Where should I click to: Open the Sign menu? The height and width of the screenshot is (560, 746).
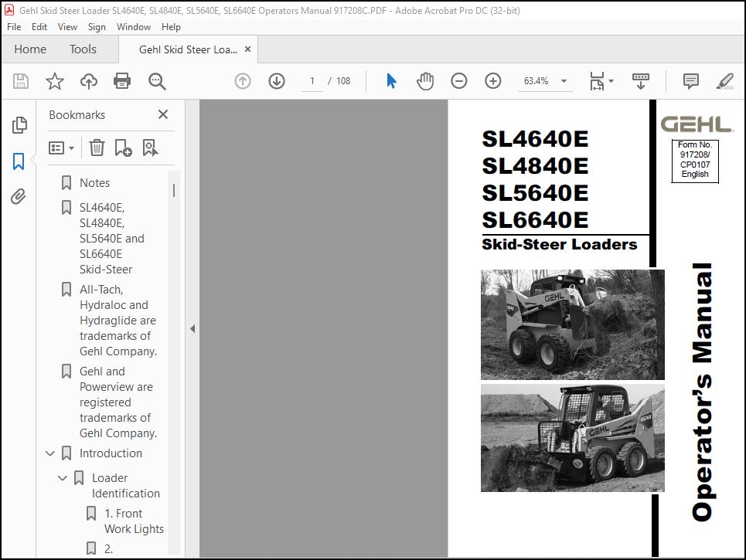(97, 27)
